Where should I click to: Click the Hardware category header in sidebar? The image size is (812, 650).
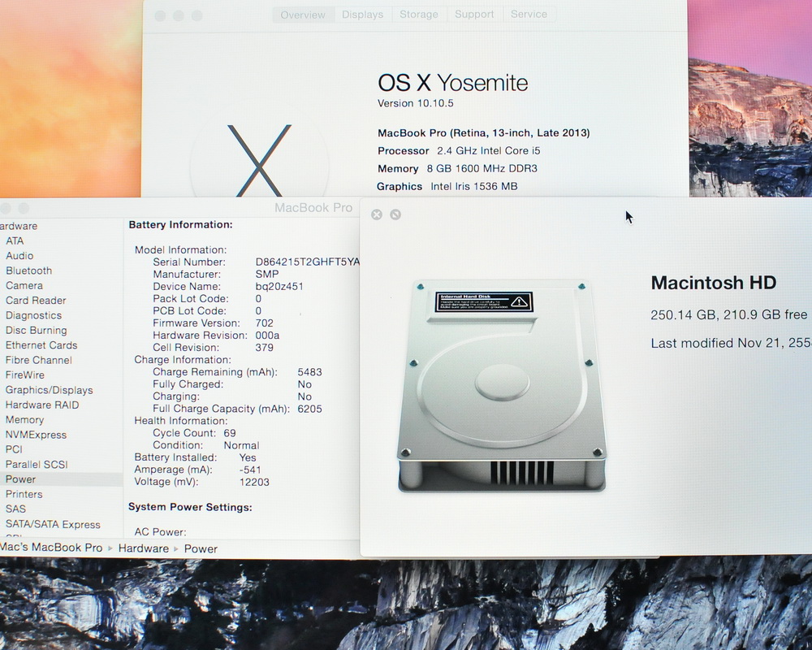(19, 226)
